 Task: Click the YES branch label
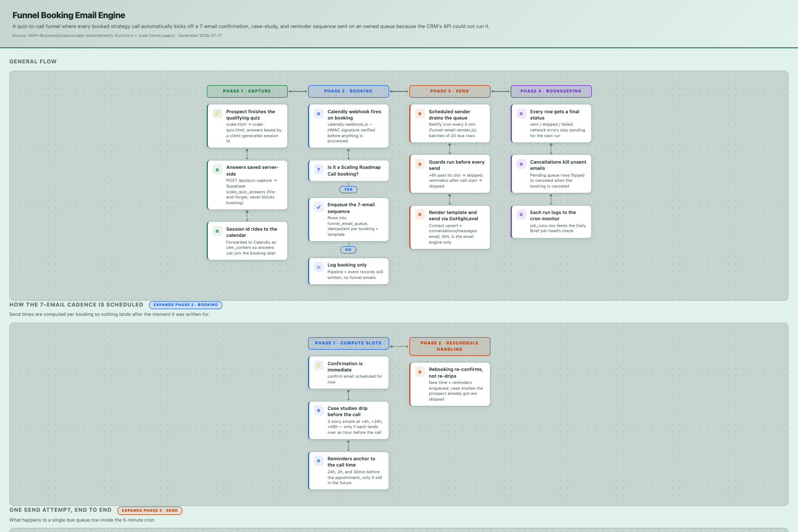pos(348,190)
